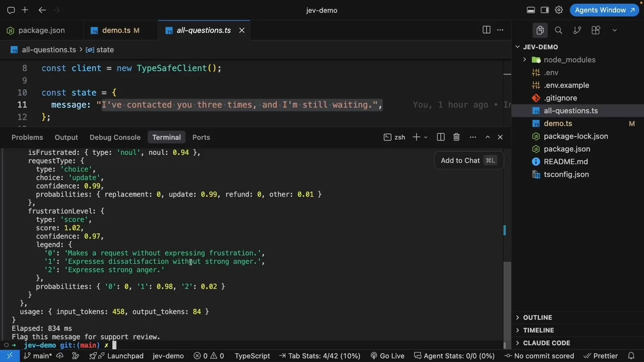Switch to the Output panel tab
644x362 pixels.
[66, 137]
